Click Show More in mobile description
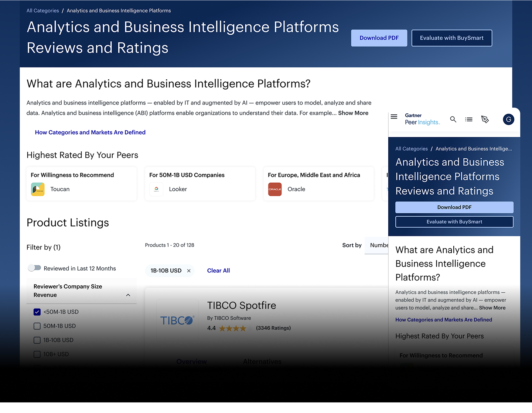 click(x=492, y=308)
